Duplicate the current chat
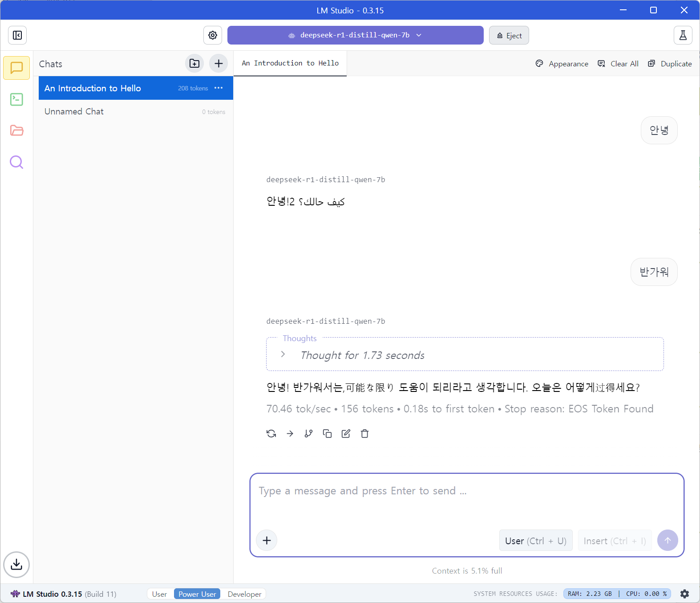The height and width of the screenshot is (603, 700). tap(670, 64)
